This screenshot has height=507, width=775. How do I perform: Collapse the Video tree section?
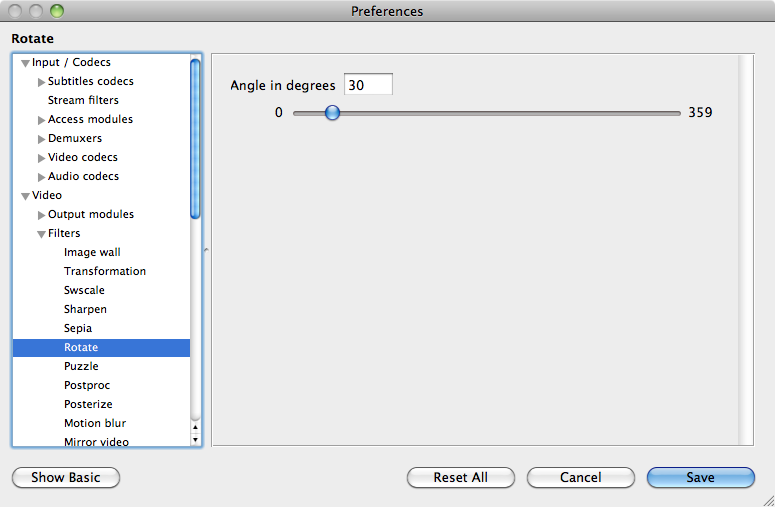point(25,196)
